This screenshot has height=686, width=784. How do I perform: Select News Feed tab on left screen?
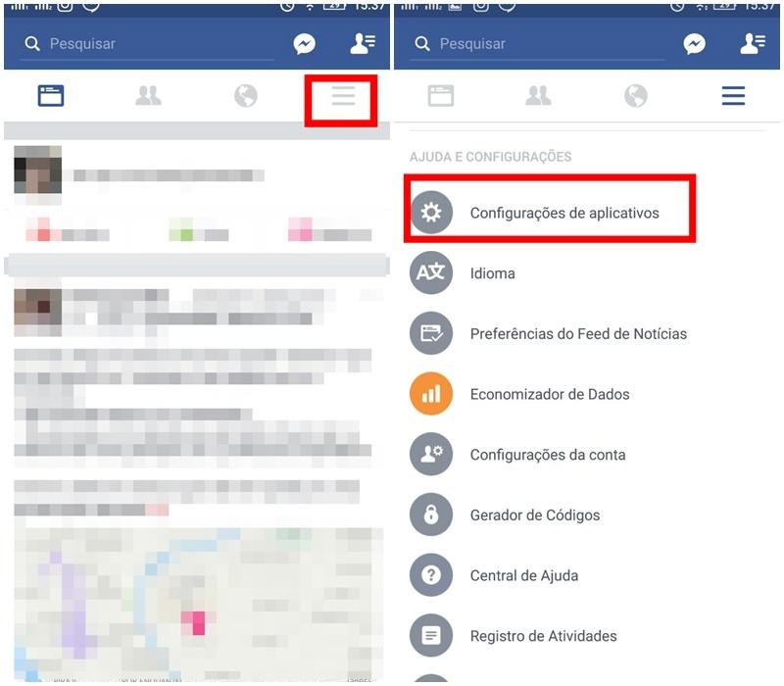[x=51, y=95]
